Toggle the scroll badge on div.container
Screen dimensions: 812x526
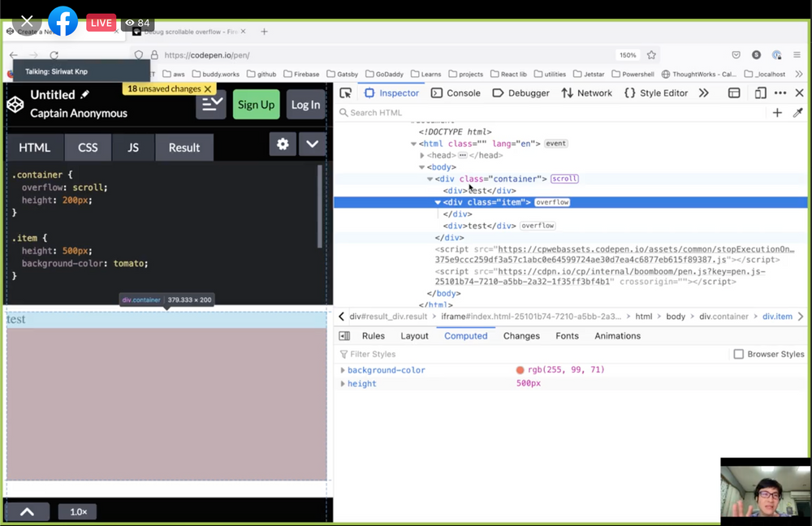(x=564, y=179)
